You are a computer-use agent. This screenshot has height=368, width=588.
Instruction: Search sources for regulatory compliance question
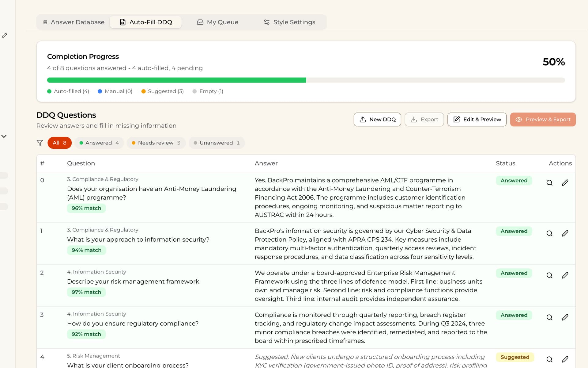click(549, 317)
